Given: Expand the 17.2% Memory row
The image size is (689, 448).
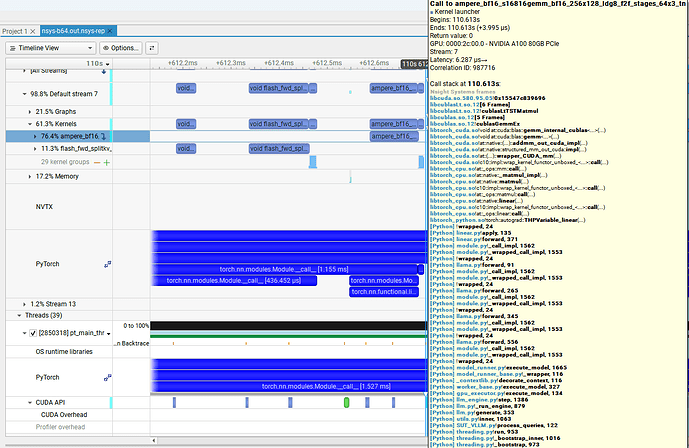Looking at the screenshot, I should (30, 177).
